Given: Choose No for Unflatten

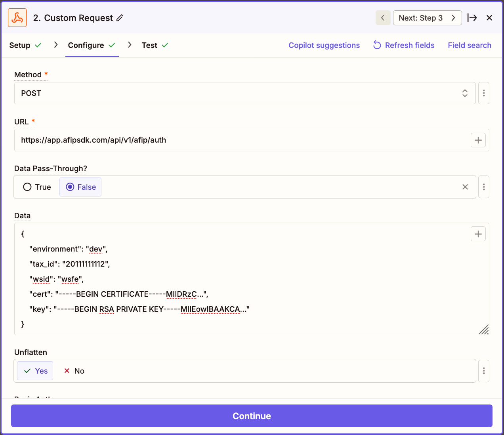Looking at the screenshot, I should click(x=74, y=371).
